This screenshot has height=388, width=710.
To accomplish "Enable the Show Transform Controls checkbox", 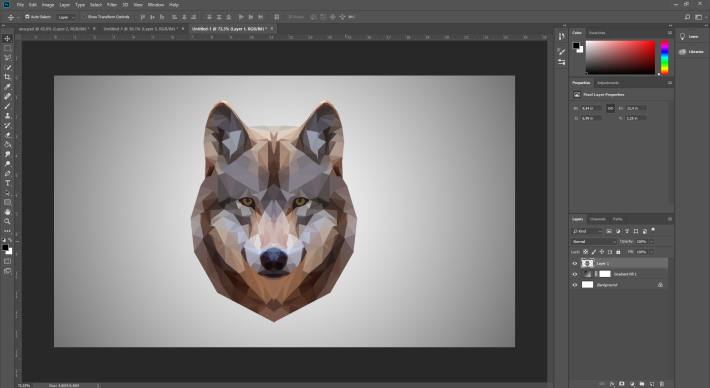I will (84, 17).
